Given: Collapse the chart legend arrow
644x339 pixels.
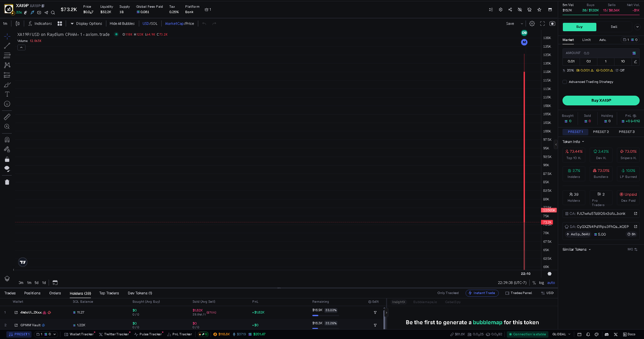Looking at the screenshot, I should [21, 47].
